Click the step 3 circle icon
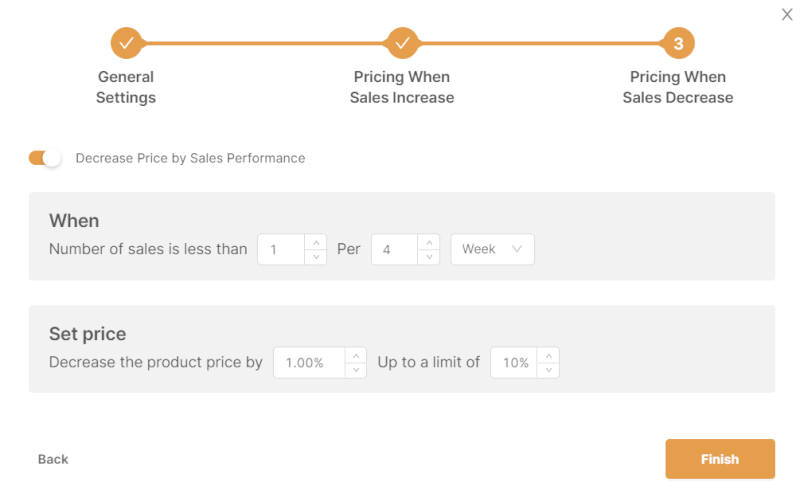This screenshot has width=800, height=498. pos(678,43)
